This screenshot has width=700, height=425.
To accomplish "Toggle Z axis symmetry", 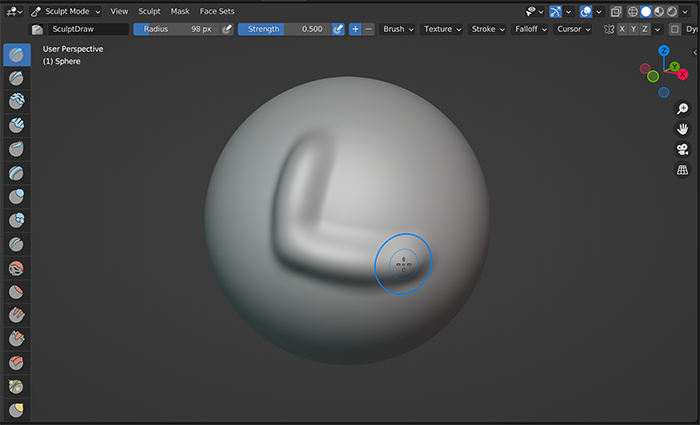I will 645,29.
